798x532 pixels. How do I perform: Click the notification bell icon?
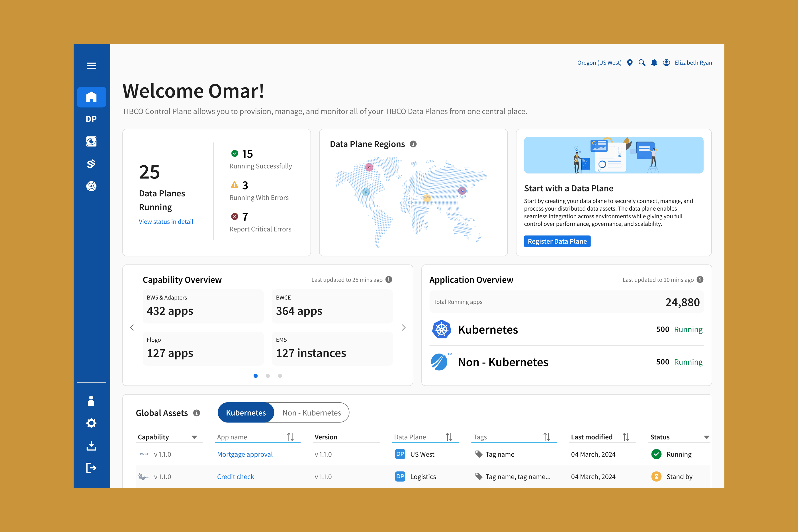[654, 63]
